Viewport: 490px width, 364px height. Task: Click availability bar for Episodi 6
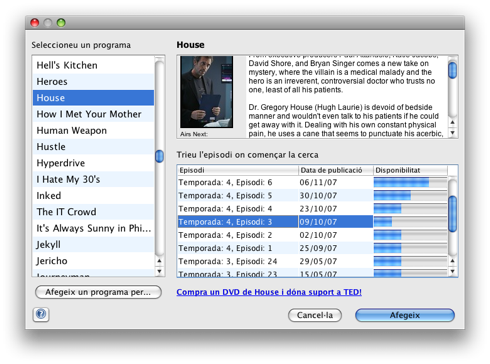point(410,182)
